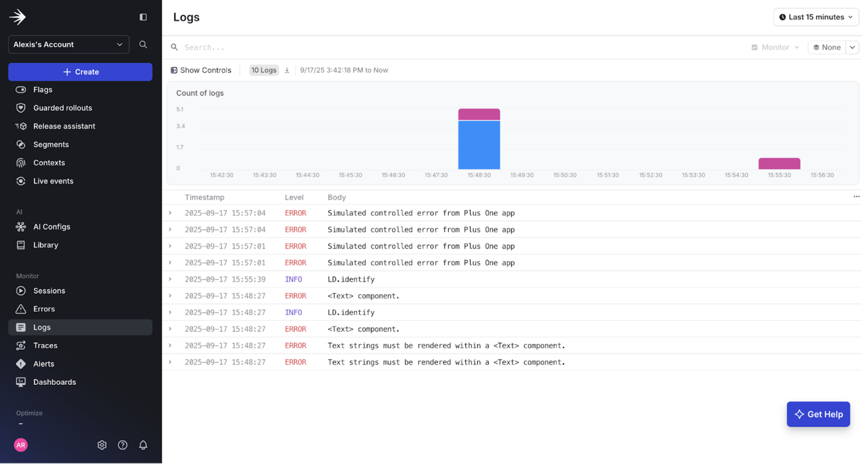The width and height of the screenshot is (868, 464).
Task: Select the Live events icon
Action: pyautogui.click(x=21, y=181)
